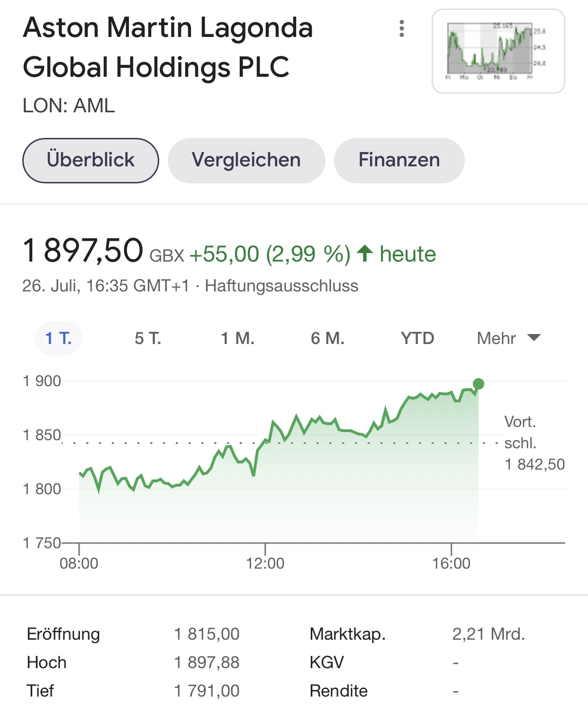Show the 1 M. chart range
Image resolution: width=588 pixels, height=716 pixels.
237,338
